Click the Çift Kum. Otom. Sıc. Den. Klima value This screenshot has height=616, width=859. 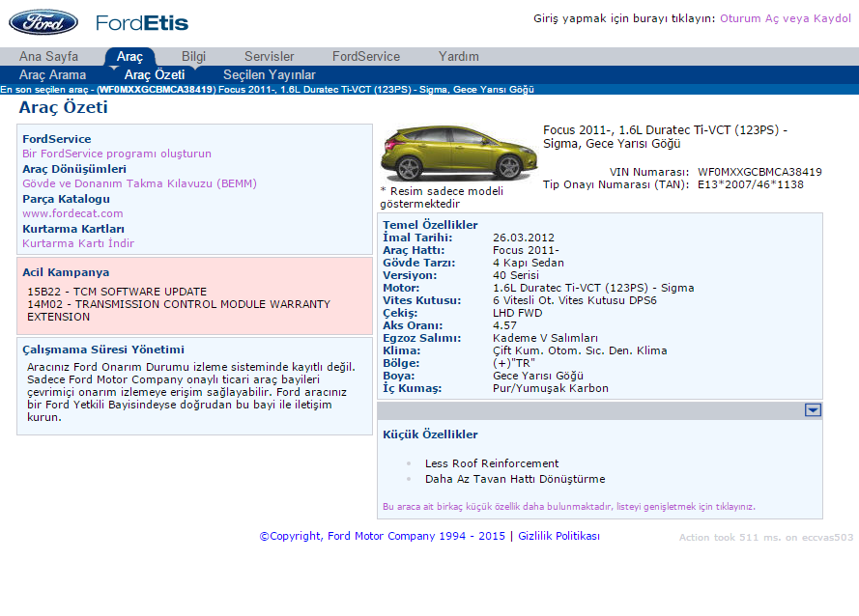[x=580, y=351]
